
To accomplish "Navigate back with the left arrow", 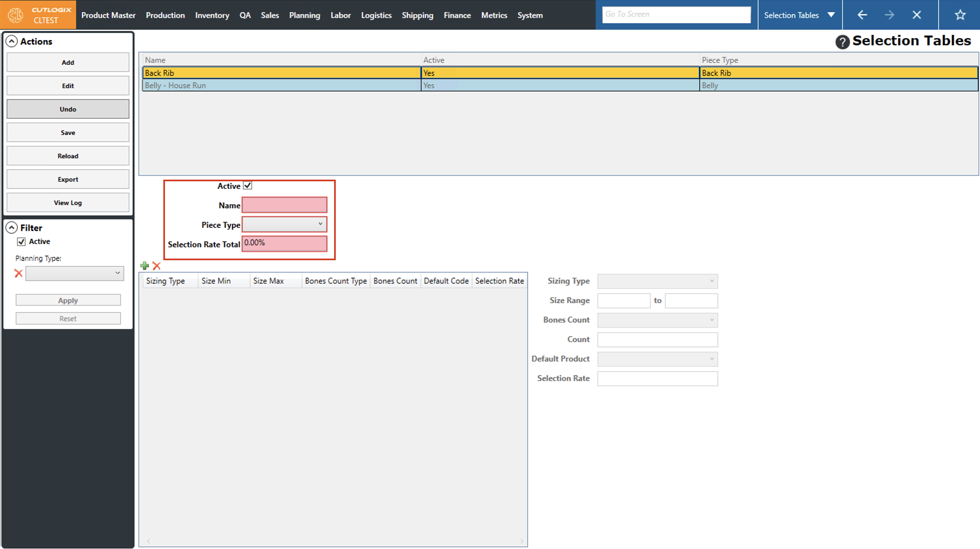I will tap(862, 15).
